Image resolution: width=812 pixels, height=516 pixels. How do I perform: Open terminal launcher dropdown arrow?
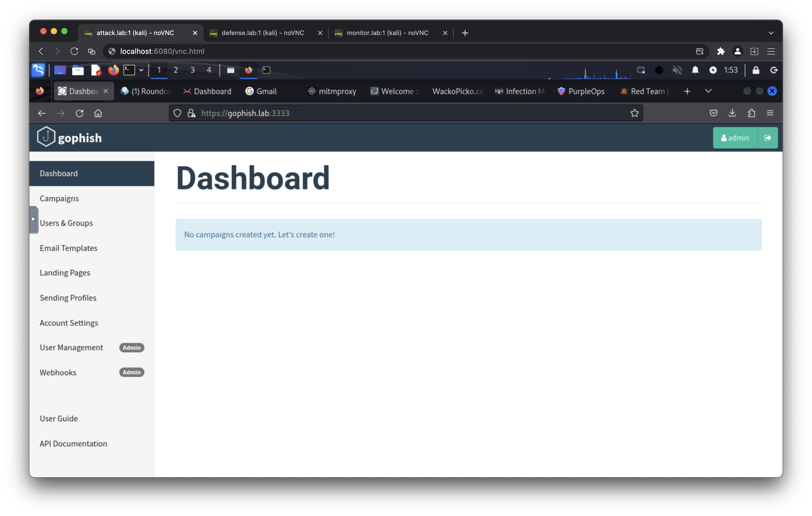click(141, 70)
